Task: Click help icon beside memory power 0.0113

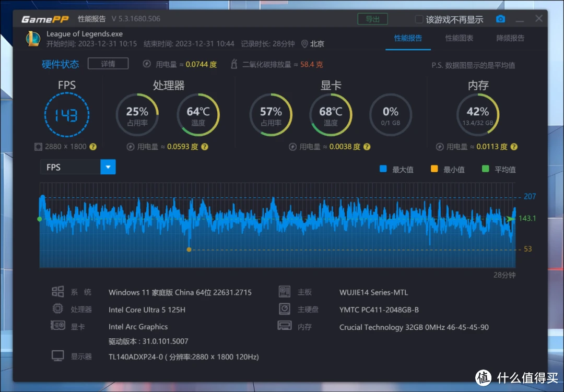Action: [x=514, y=147]
